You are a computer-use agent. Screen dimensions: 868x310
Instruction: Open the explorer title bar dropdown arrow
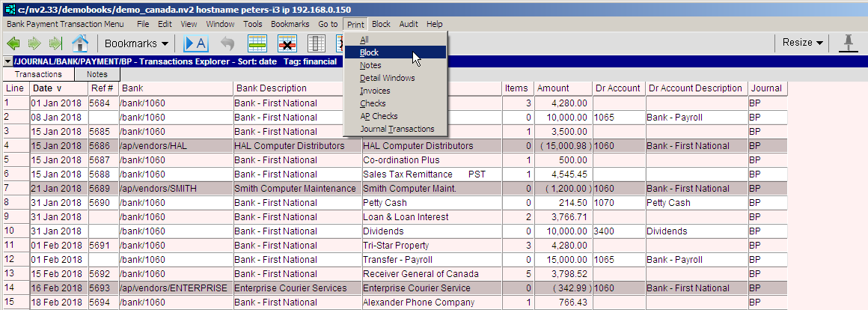click(x=7, y=61)
